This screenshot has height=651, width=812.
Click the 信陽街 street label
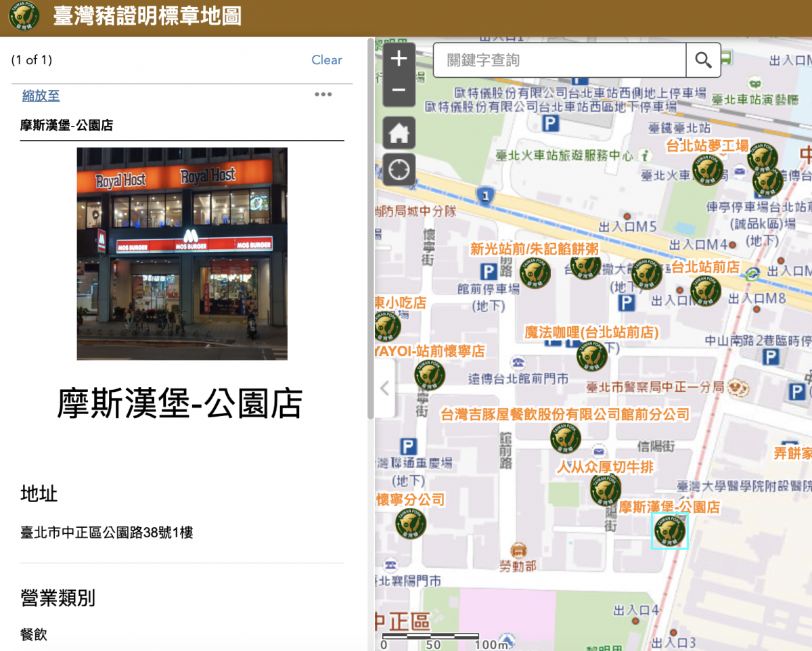656,446
